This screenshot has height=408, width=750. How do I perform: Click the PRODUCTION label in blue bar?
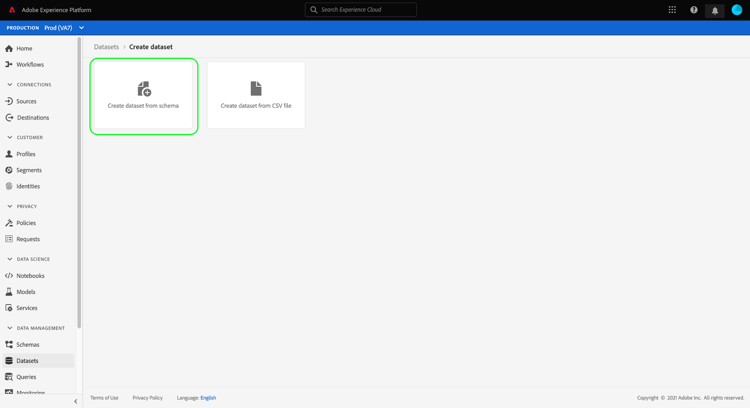(22, 28)
